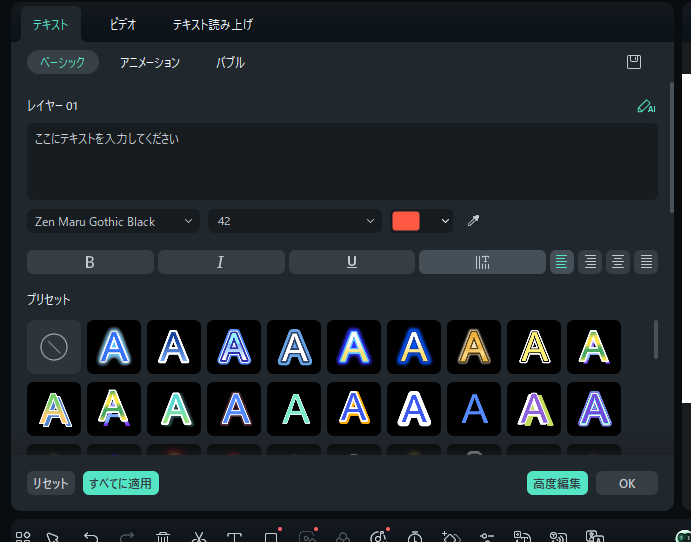Image resolution: width=691 pixels, height=542 pixels.
Task: Expand the font size 42 dropdown
Action: (294, 221)
